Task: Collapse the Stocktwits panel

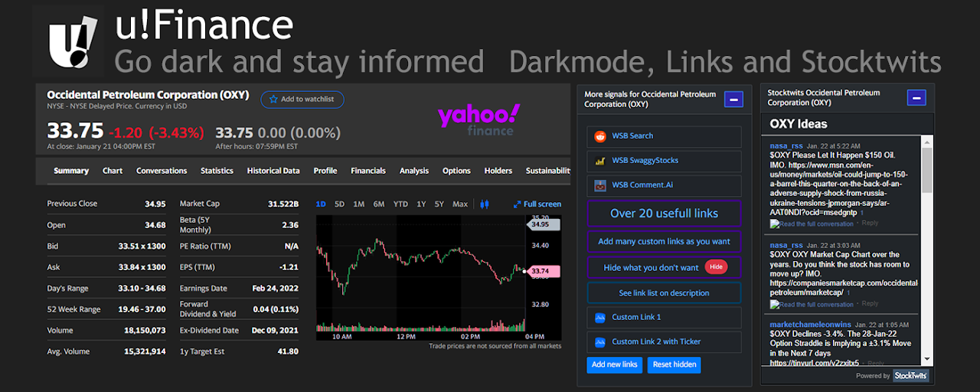Action: click(916, 98)
